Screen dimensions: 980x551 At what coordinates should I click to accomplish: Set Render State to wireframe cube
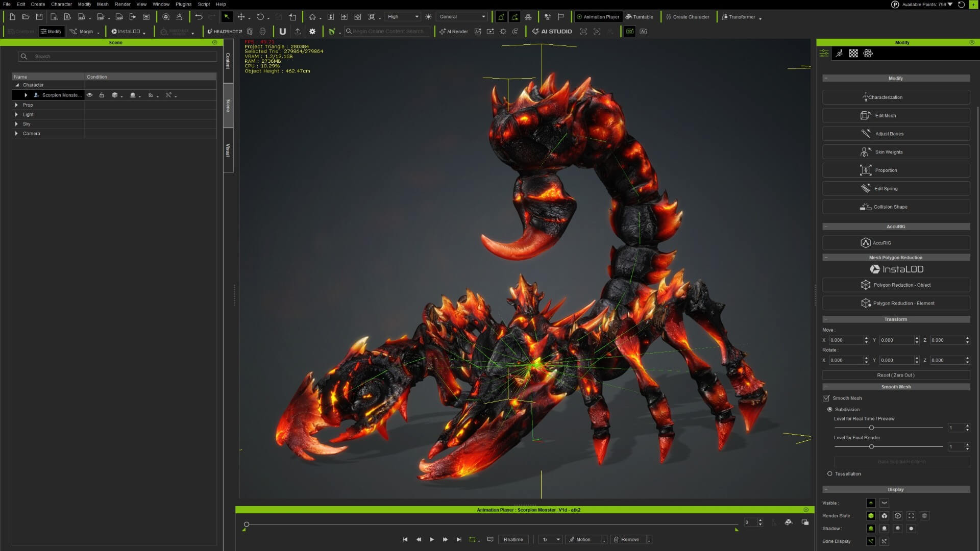(898, 516)
